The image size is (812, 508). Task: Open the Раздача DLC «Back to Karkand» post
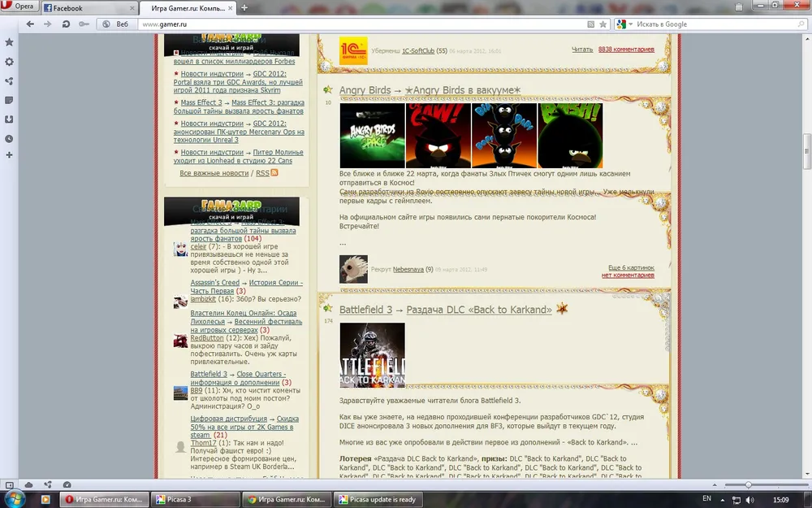pos(479,310)
